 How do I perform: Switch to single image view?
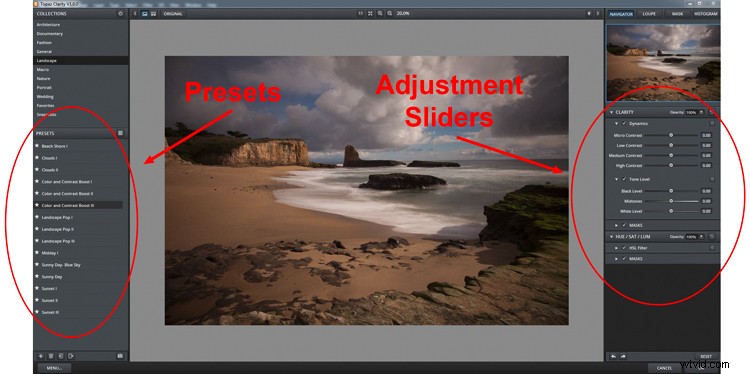click(145, 14)
